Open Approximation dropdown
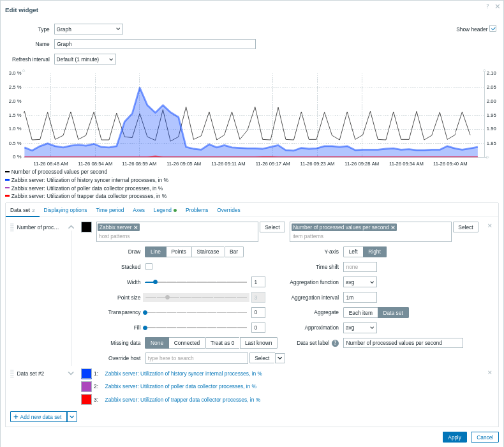Image resolution: width=504 pixels, height=447 pixels. coord(360,328)
